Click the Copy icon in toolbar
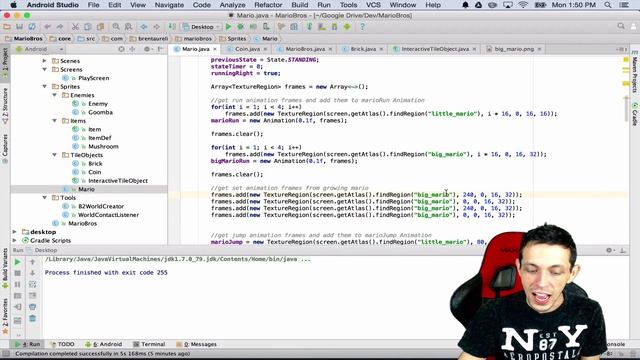The width and height of the screenshot is (640, 360). point(88,27)
